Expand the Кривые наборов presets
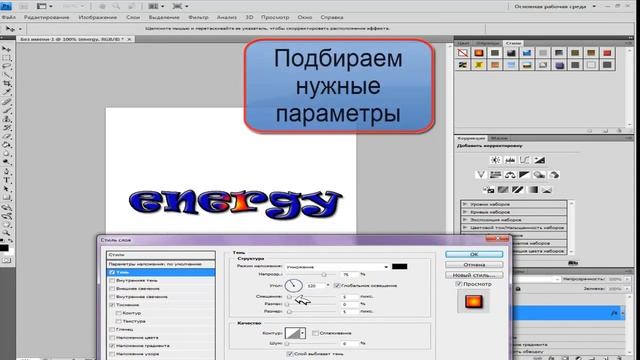The width and height of the screenshot is (640, 360). point(464,212)
